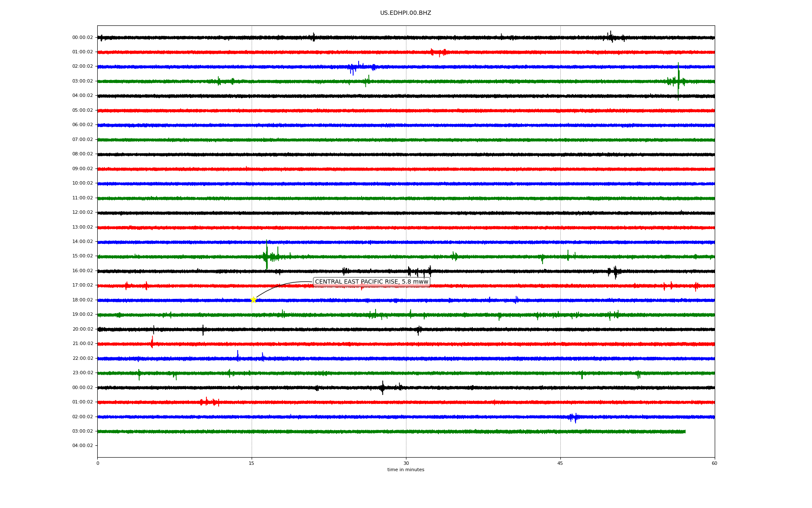The image size is (812, 508).
Task: Click the 17:00:02 time label
Action: click(x=82, y=285)
